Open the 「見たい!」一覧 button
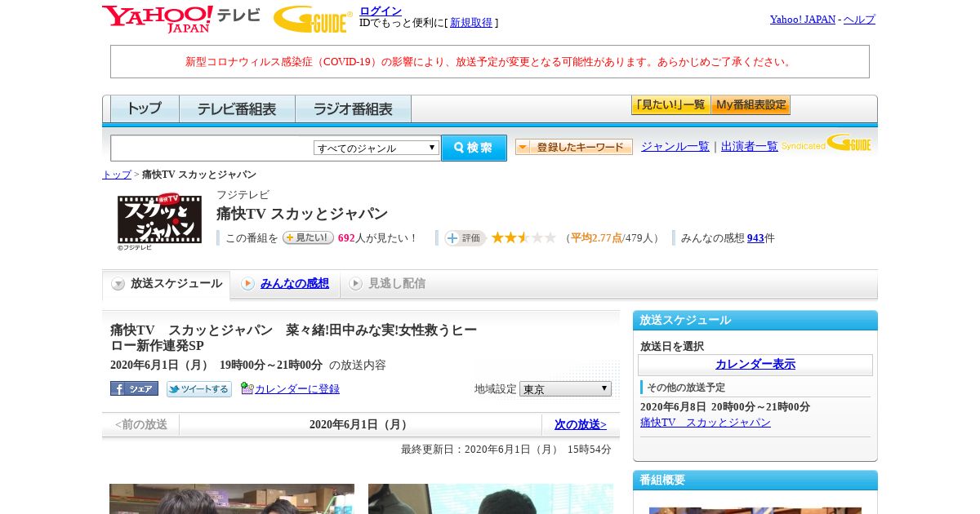This screenshot has height=514, width=980. coord(670,105)
